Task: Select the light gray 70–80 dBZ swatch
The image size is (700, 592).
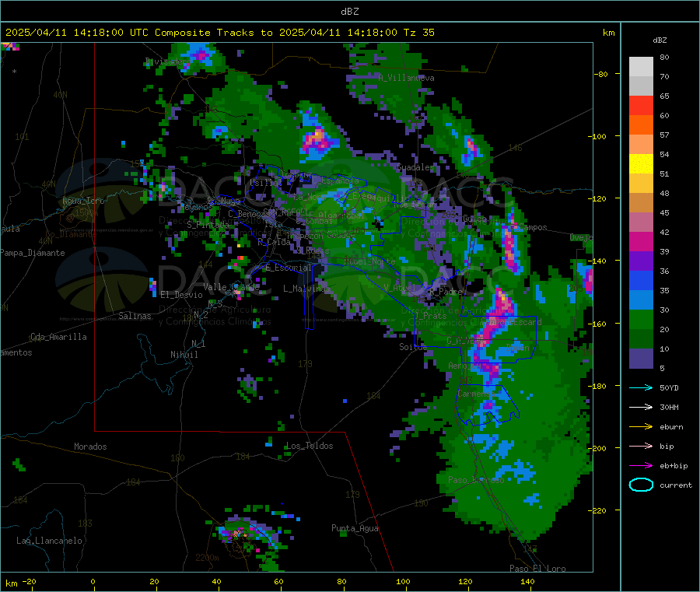Action: [x=641, y=67]
